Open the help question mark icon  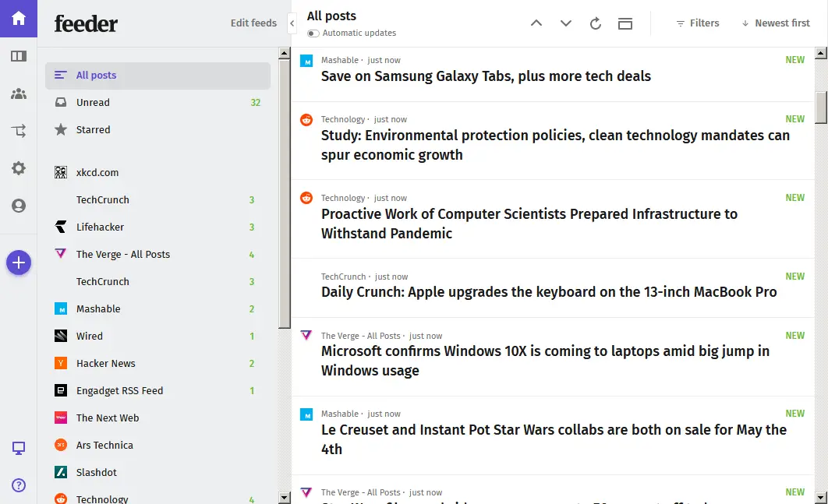point(19,485)
